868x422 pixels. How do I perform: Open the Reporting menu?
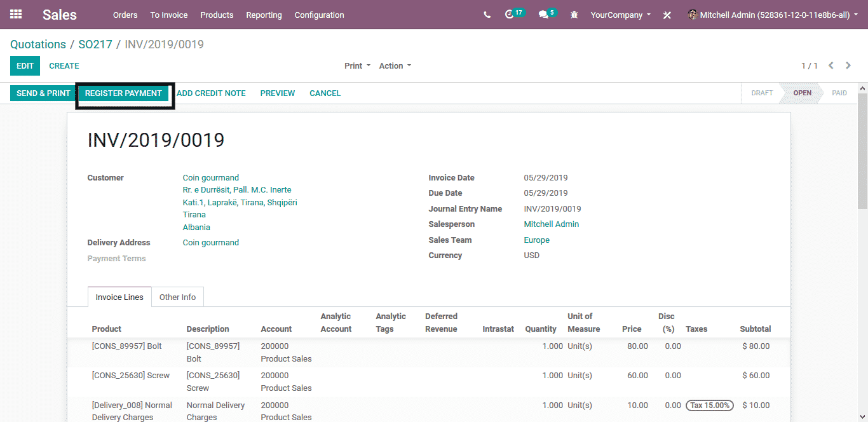pyautogui.click(x=264, y=15)
